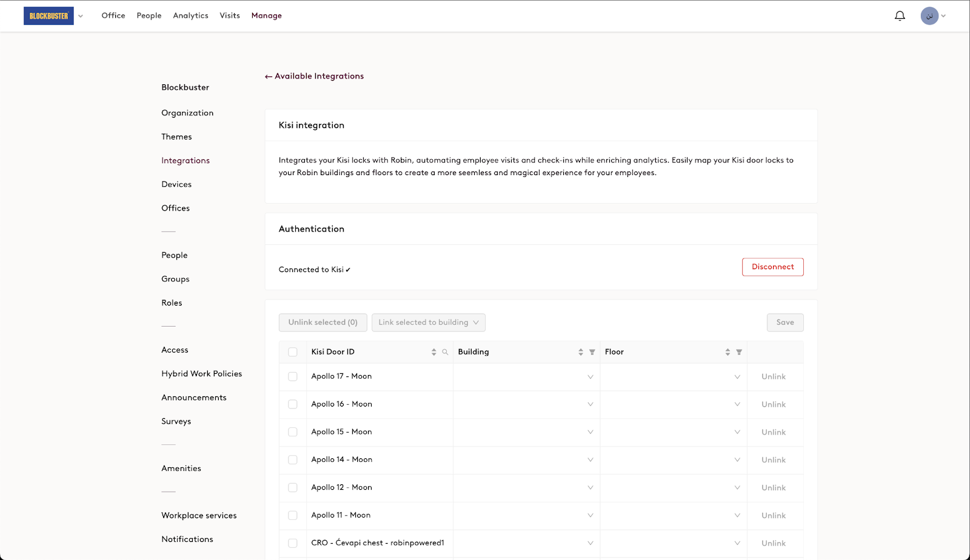
Task: Select the Blockbuster sidebar heading
Action: pos(186,87)
